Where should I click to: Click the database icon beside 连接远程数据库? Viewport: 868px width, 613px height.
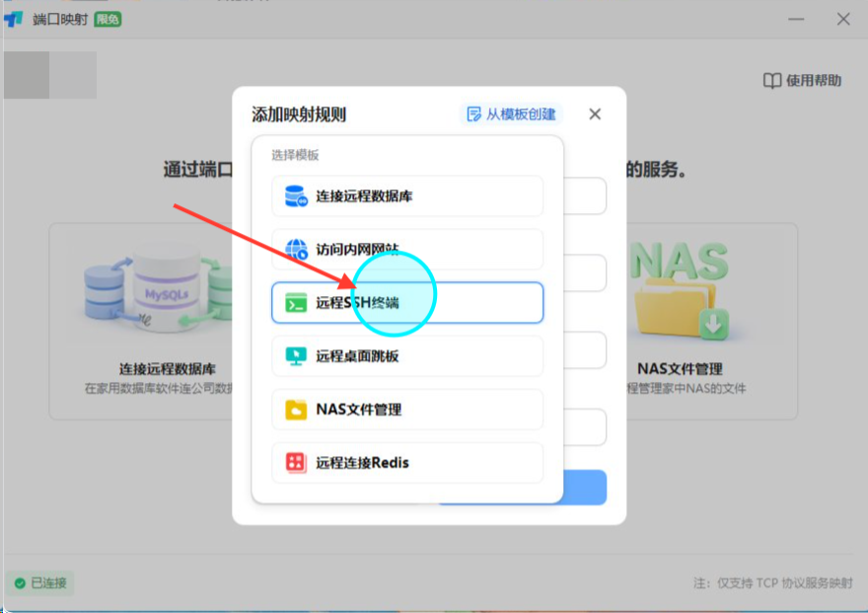[296, 196]
